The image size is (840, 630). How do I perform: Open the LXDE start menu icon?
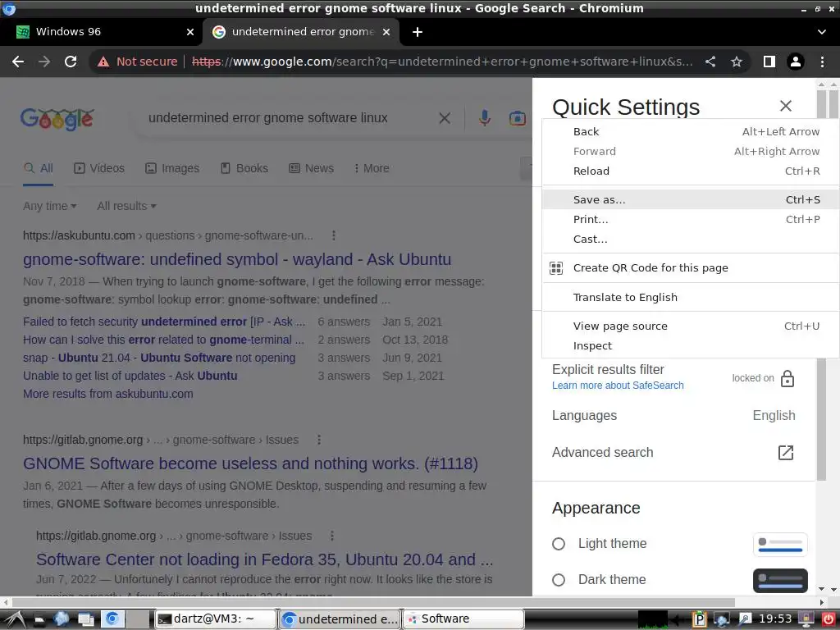[x=13, y=619]
